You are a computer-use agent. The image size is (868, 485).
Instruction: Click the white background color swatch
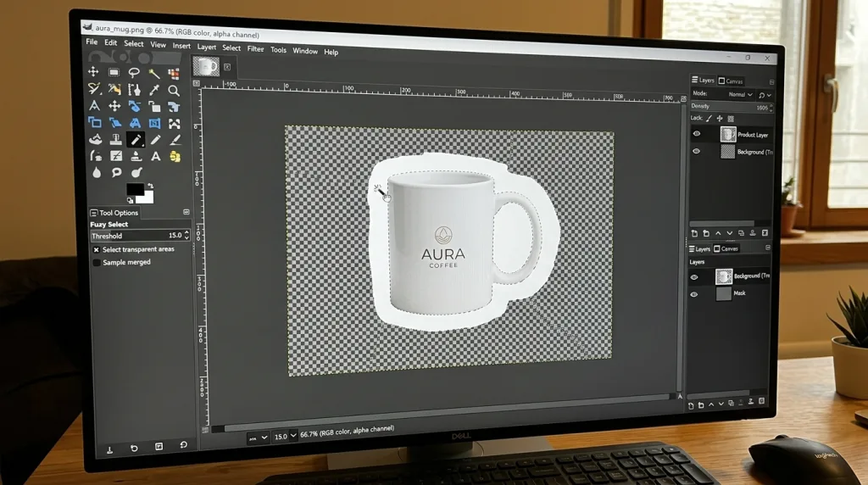point(147,198)
